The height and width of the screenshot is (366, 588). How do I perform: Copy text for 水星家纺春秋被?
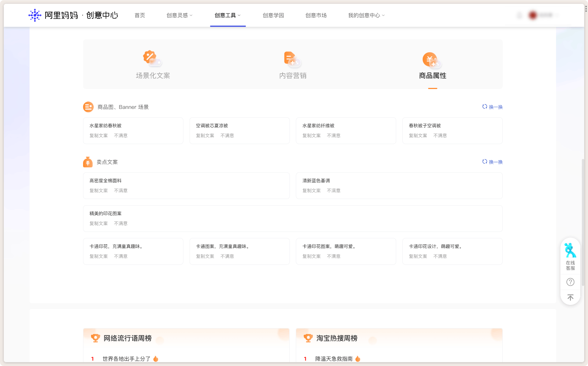tap(98, 136)
